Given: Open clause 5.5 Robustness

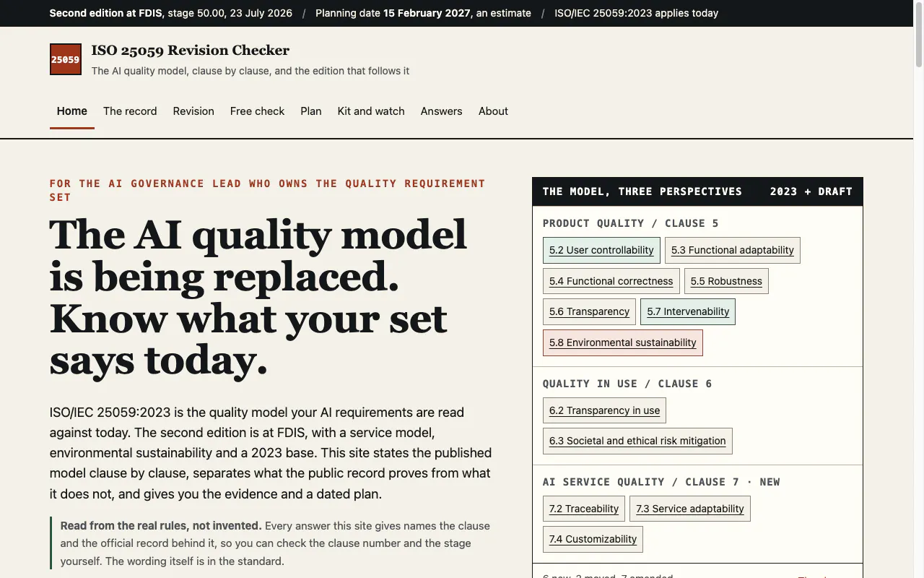Looking at the screenshot, I should [x=726, y=281].
